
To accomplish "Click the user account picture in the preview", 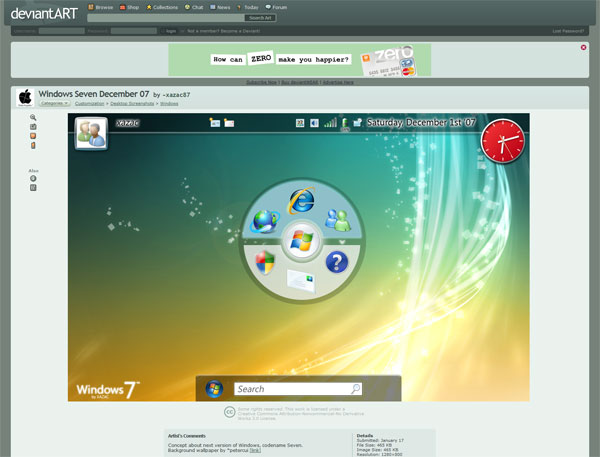I will [91, 133].
